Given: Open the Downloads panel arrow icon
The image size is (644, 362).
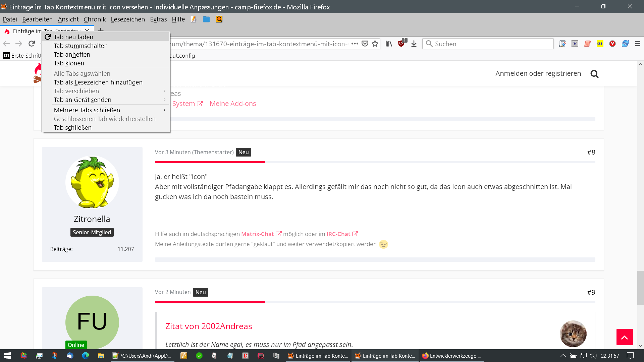Looking at the screenshot, I should coord(414,44).
